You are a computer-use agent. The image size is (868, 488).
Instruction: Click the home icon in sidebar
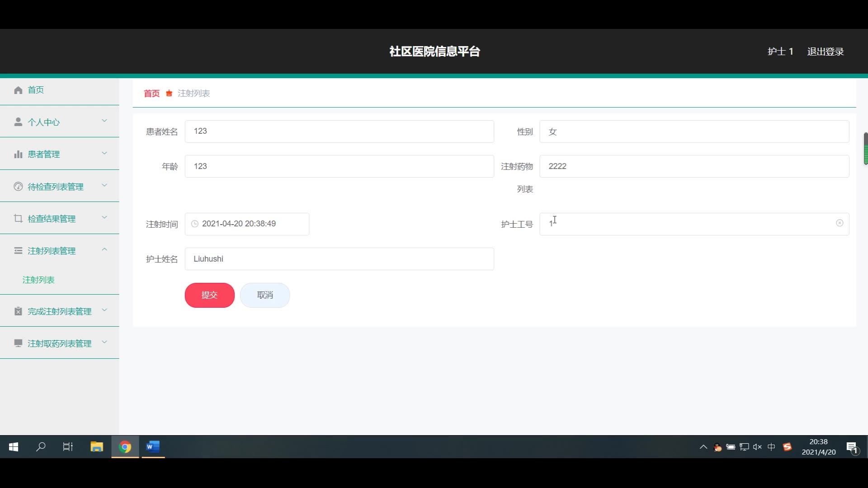pyautogui.click(x=18, y=90)
